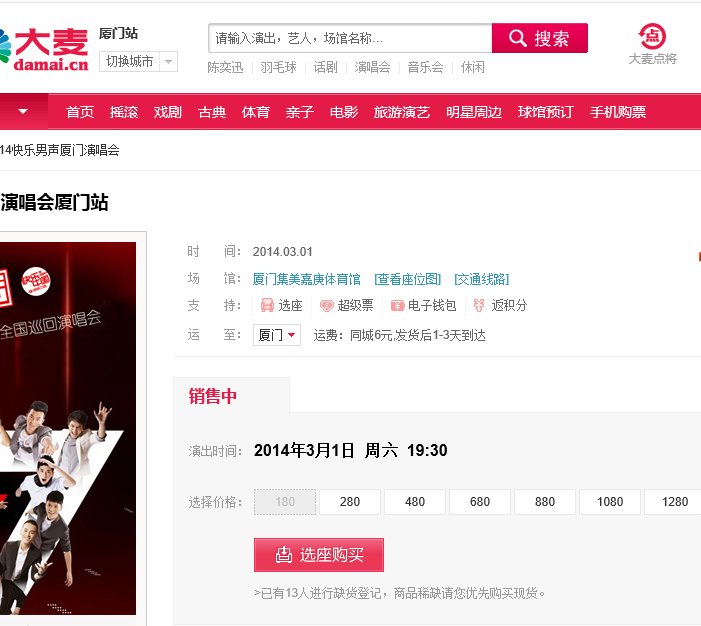
Task: Click the concert poster thumbnail
Action: tap(68, 428)
